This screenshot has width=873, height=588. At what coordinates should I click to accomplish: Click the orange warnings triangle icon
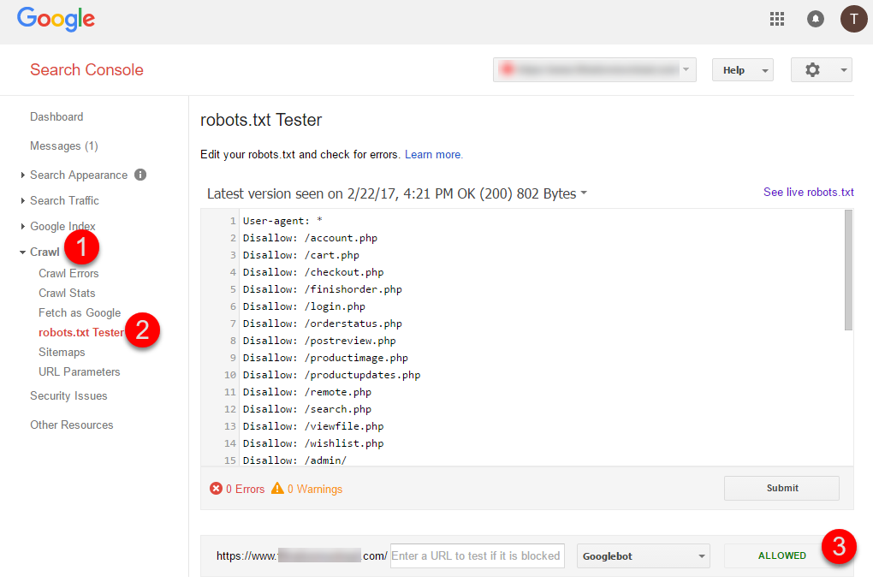click(277, 489)
